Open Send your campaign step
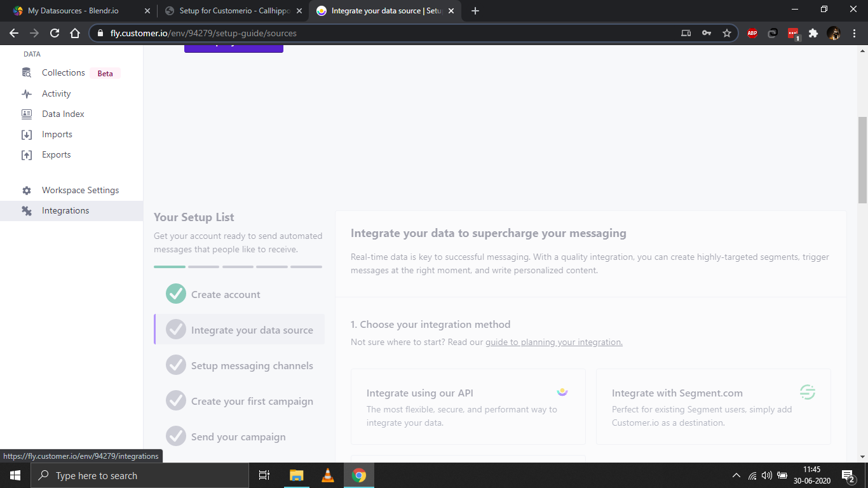This screenshot has width=868, height=488. point(239,437)
